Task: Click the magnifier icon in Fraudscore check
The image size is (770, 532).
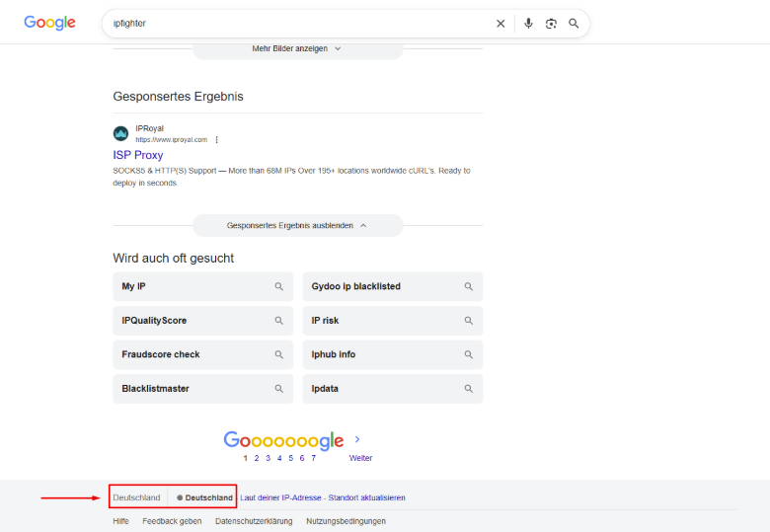Action: click(279, 354)
